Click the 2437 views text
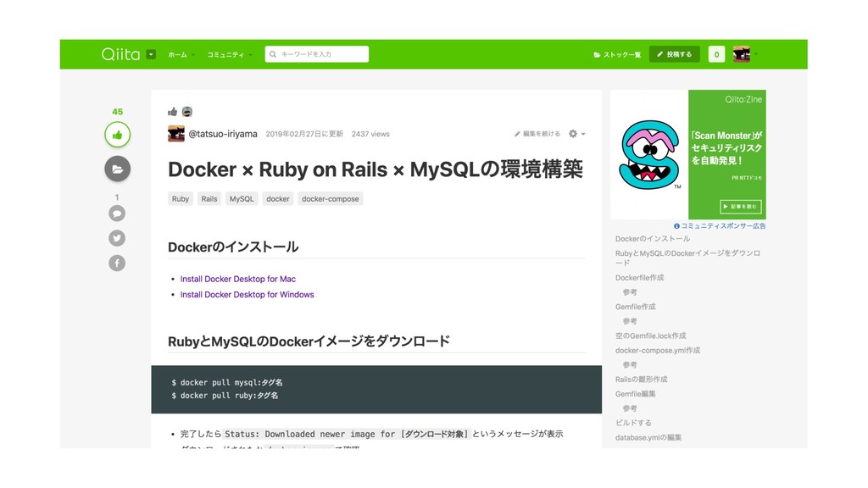 [370, 134]
